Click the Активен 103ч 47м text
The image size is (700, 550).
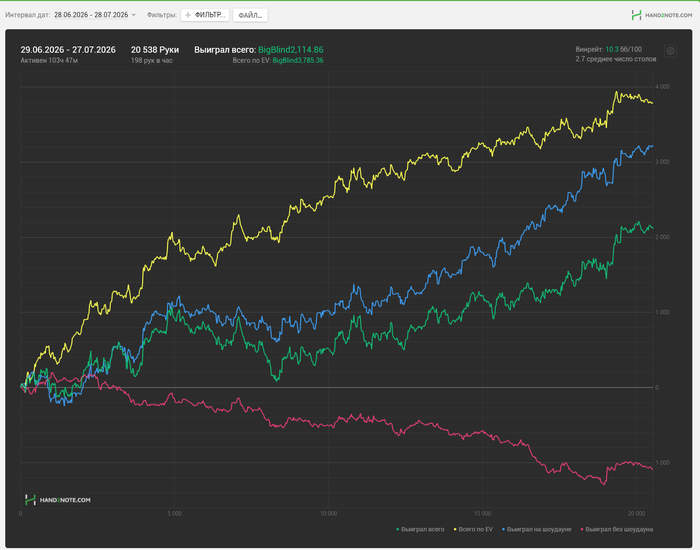(x=49, y=60)
